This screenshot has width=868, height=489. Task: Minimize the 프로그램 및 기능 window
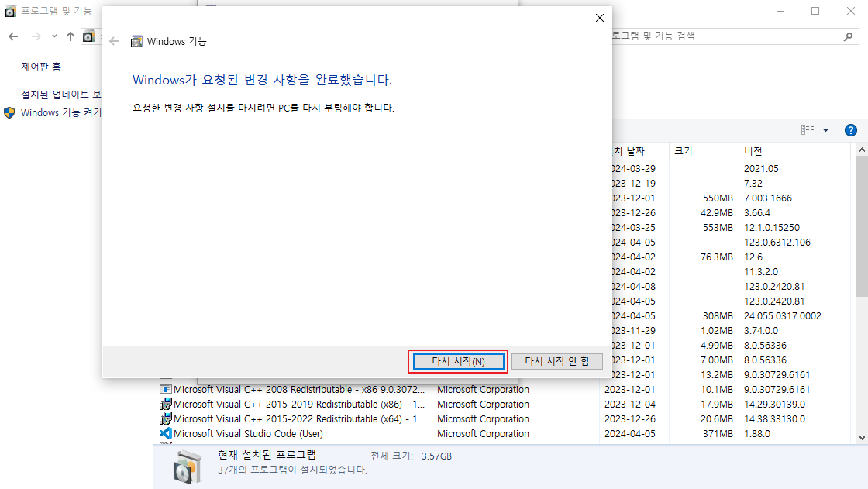tap(780, 11)
